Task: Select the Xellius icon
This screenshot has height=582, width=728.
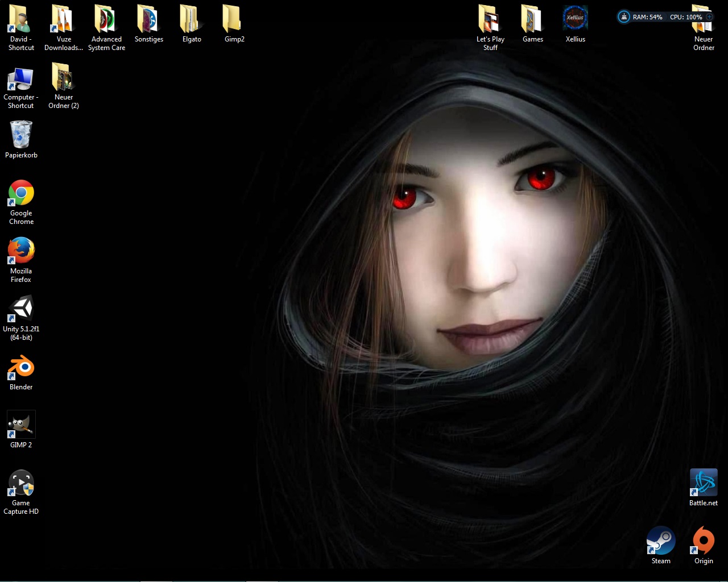Action: [575, 19]
